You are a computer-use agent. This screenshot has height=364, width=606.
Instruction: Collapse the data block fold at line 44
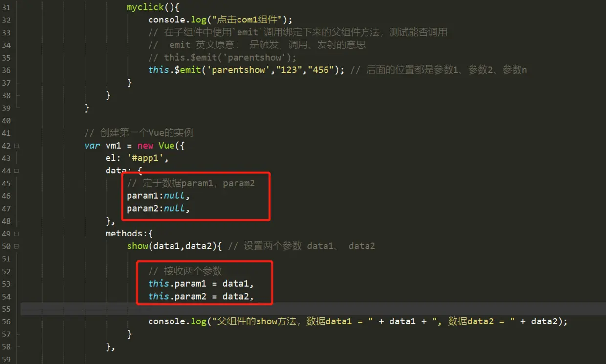click(x=17, y=171)
